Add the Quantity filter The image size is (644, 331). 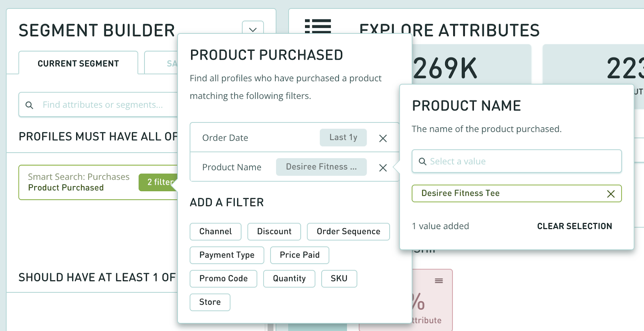289,279
